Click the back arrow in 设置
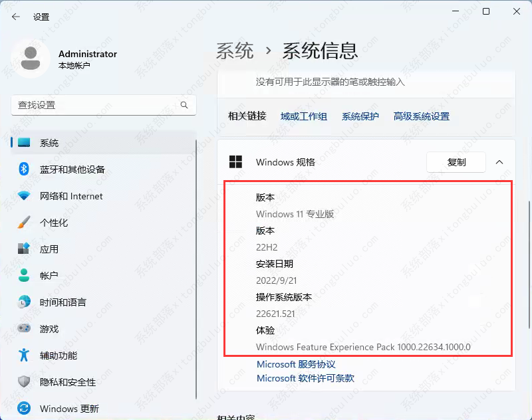The width and height of the screenshot is (532, 420). click(15, 17)
